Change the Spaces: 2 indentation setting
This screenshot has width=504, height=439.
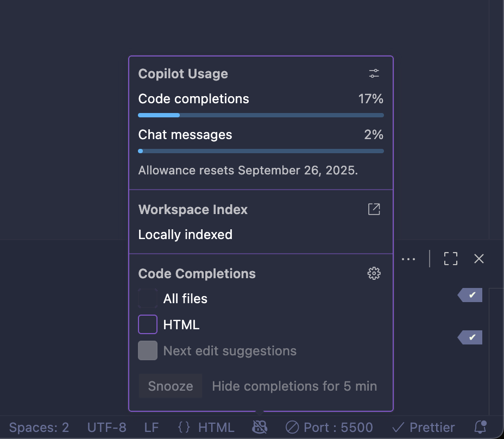pos(39,428)
